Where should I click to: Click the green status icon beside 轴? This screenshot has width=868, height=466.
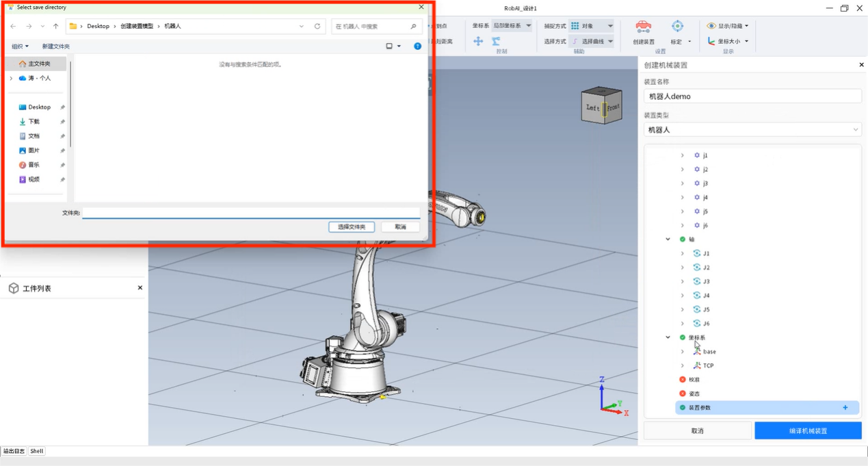(x=683, y=240)
